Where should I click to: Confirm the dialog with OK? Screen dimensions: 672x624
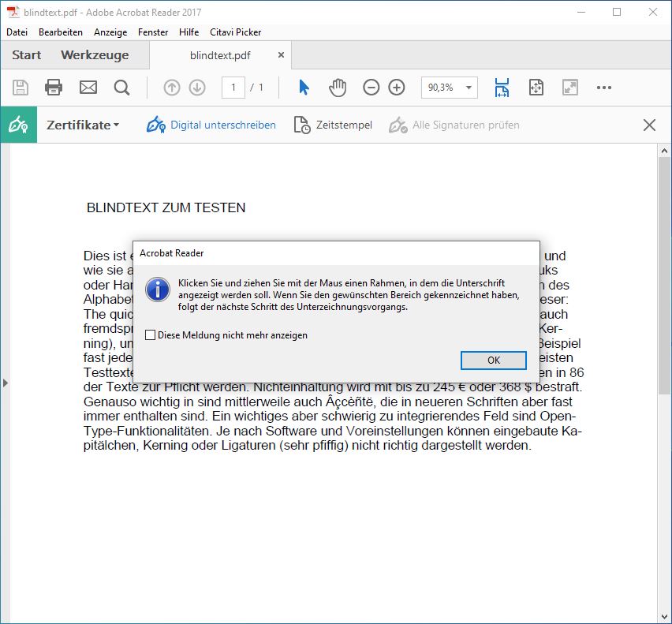click(x=494, y=361)
